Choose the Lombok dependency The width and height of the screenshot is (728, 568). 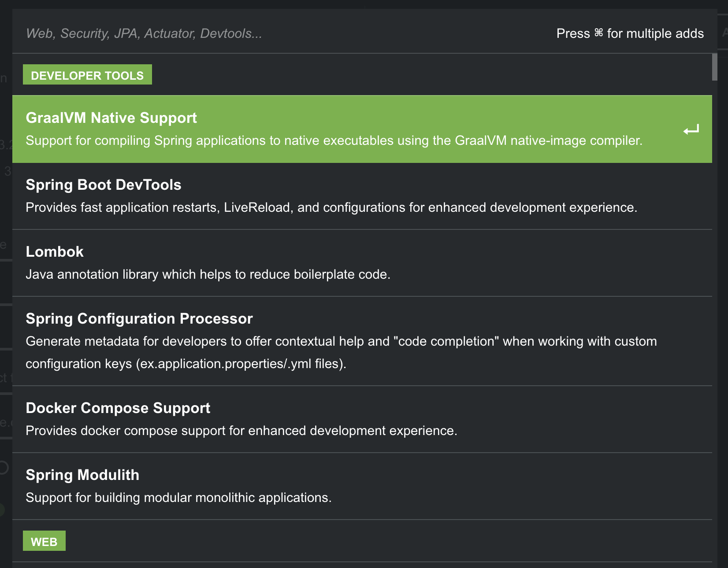(55, 252)
